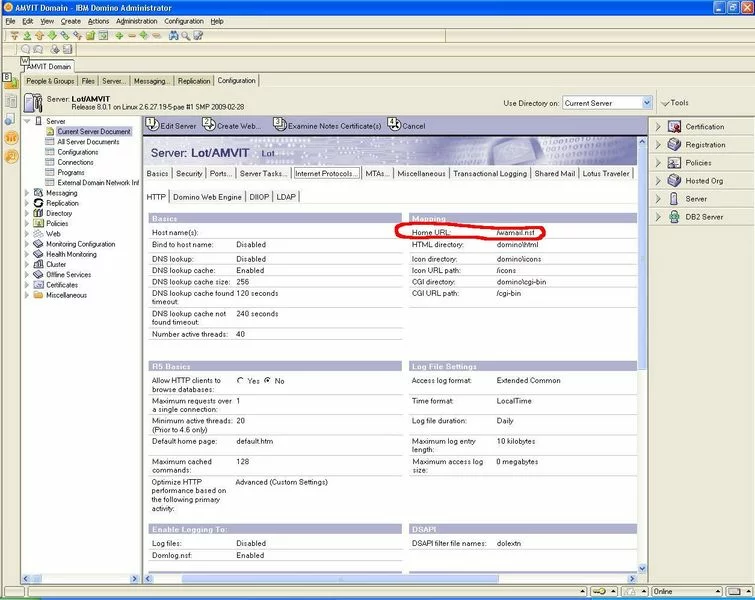Select Yes for Allow HTTP clients browse

click(x=241, y=381)
